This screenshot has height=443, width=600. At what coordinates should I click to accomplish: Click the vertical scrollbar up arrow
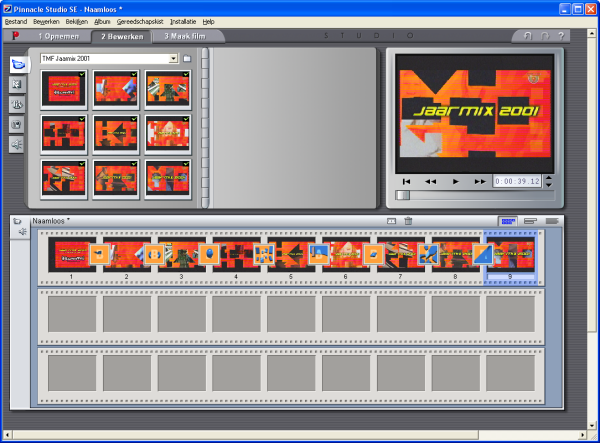click(592, 34)
